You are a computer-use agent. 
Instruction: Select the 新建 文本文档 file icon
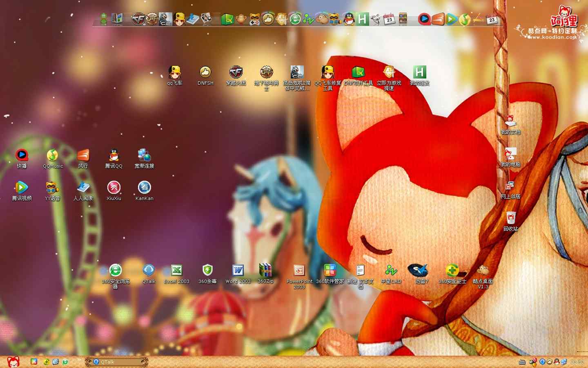tap(361, 276)
